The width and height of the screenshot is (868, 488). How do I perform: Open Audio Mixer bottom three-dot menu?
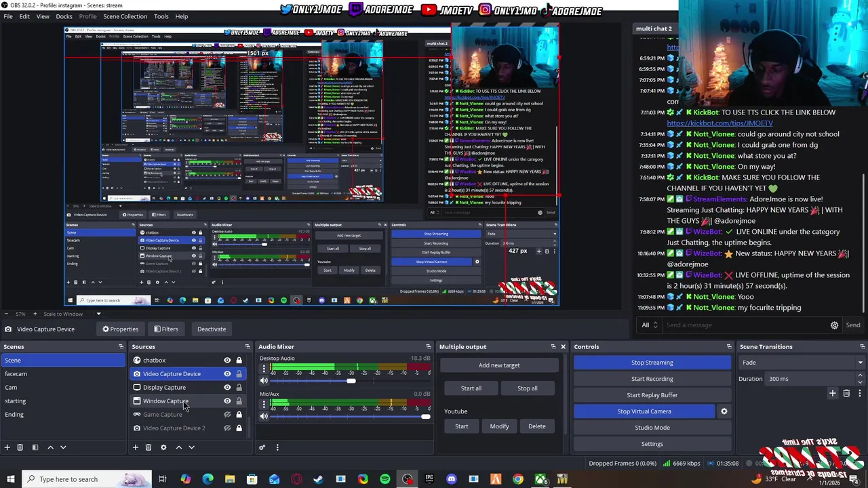(x=277, y=447)
